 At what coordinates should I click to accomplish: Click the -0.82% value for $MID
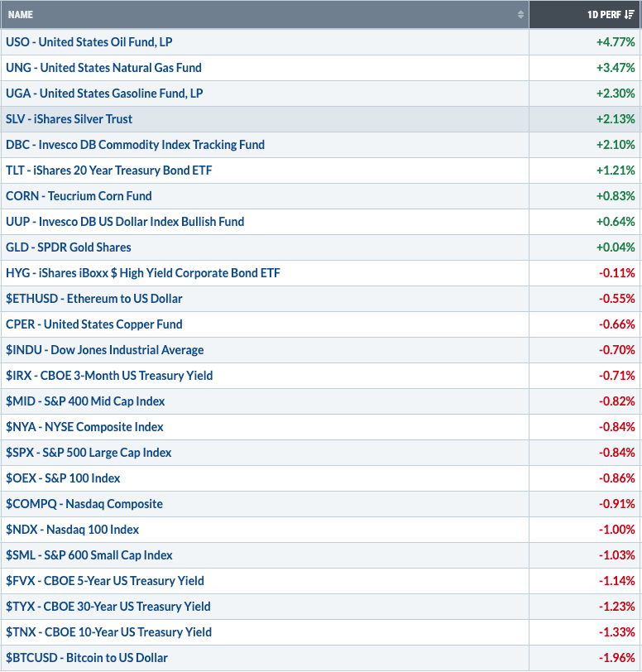tap(616, 401)
